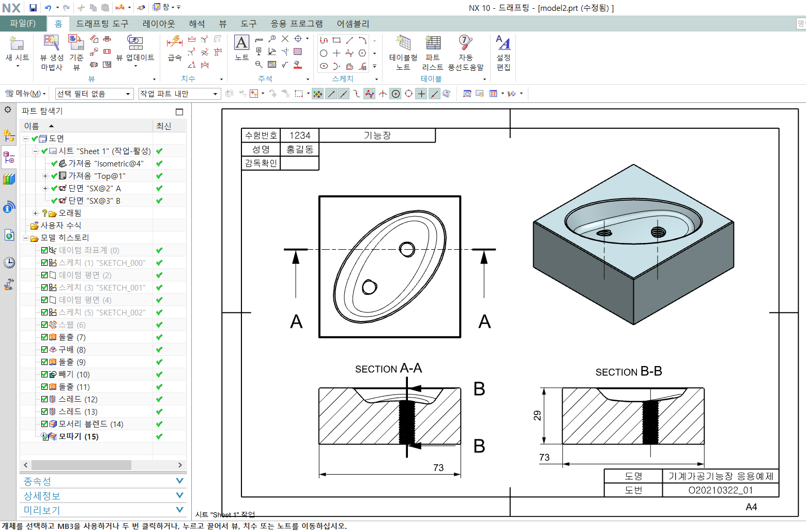Viewport: 806px width, 532px height.
Task: Uncheck 스웹 (6) feature checkbox
Action: click(44, 325)
